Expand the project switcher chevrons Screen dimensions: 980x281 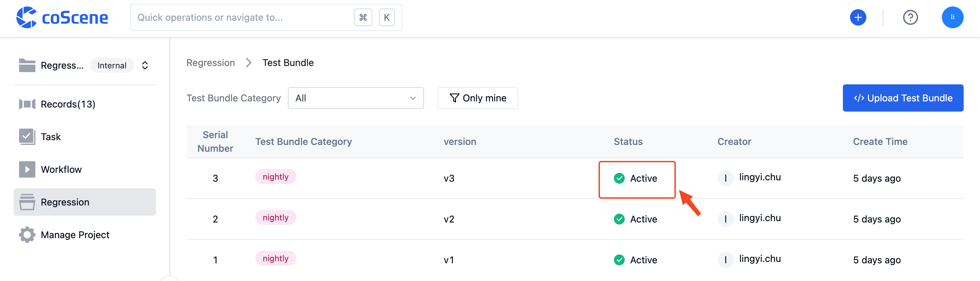click(145, 65)
